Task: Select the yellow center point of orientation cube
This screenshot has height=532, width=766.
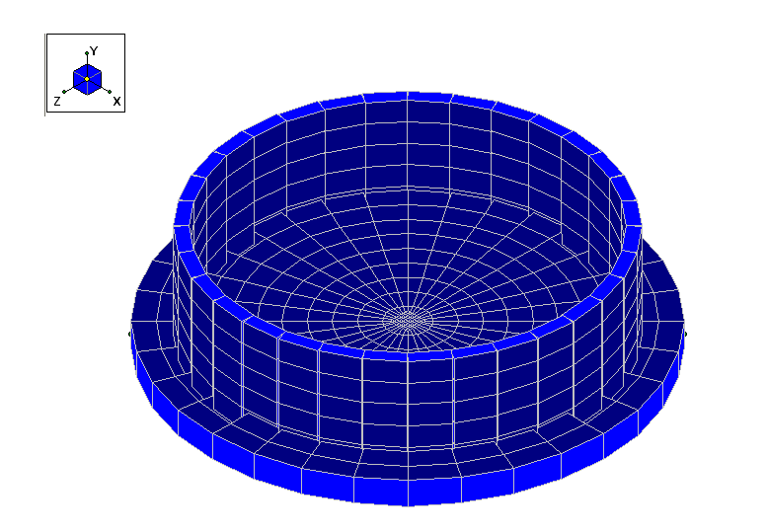Action: tap(87, 79)
